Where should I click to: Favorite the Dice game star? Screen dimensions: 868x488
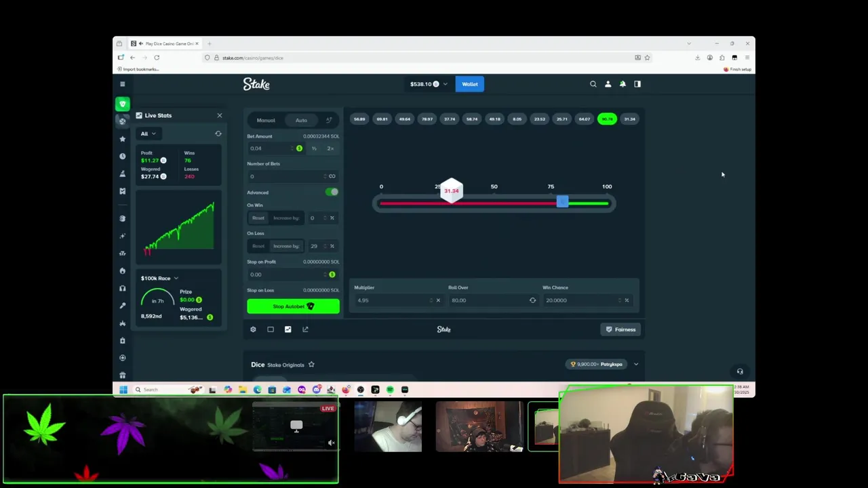pos(311,365)
